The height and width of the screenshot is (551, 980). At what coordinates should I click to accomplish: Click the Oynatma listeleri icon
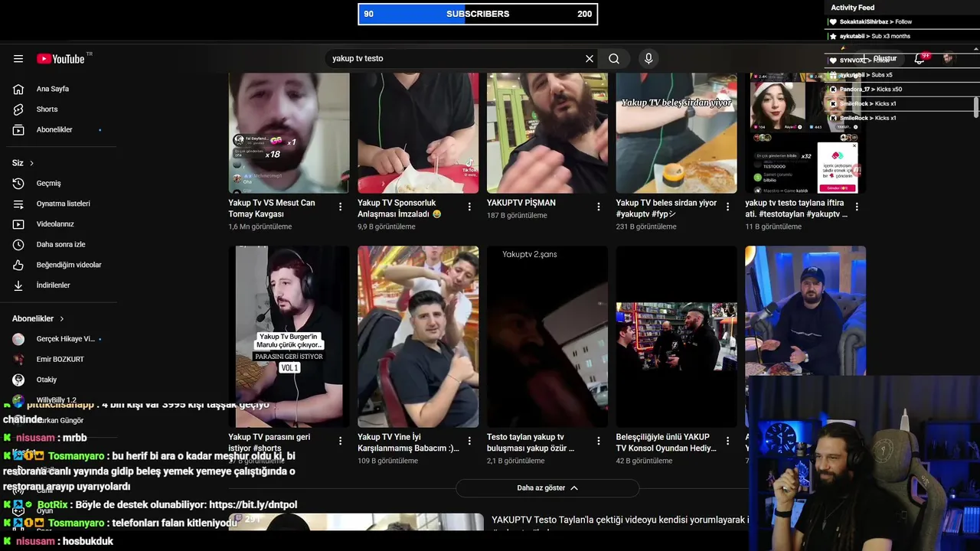click(18, 204)
